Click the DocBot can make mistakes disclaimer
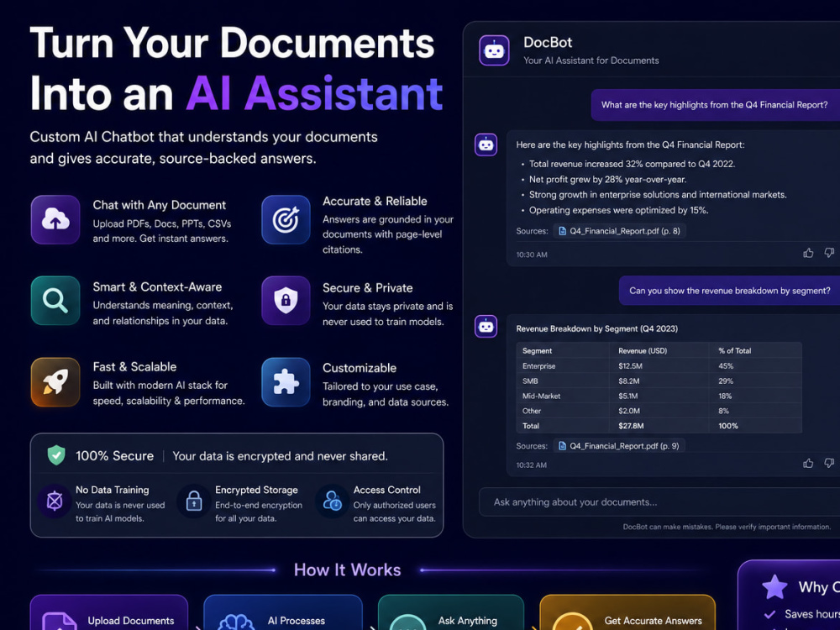The image size is (840, 630). [x=727, y=527]
